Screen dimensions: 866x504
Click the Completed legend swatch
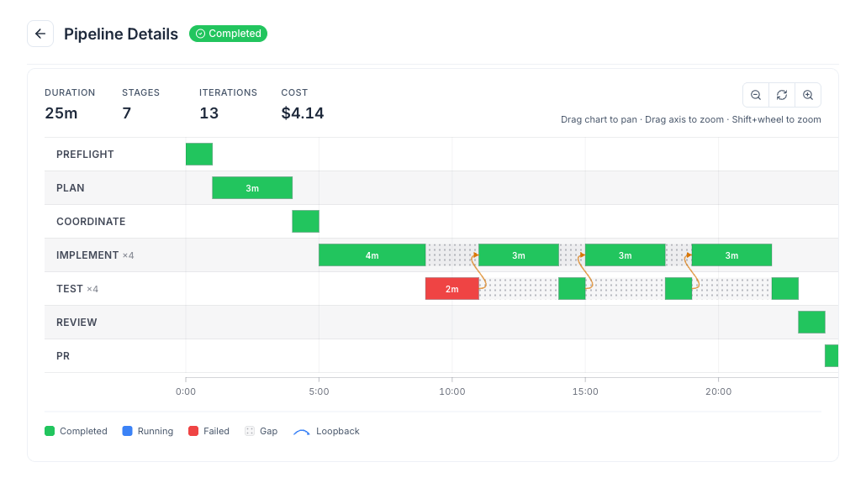click(50, 431)
